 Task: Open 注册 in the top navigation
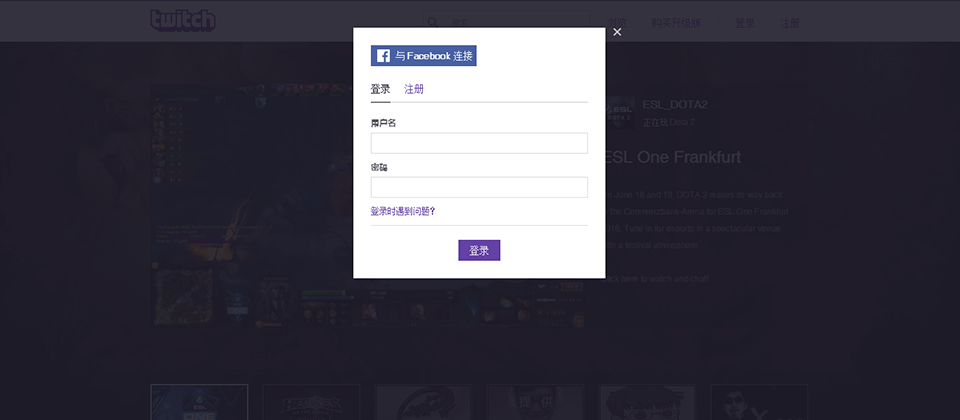point(790,23)
